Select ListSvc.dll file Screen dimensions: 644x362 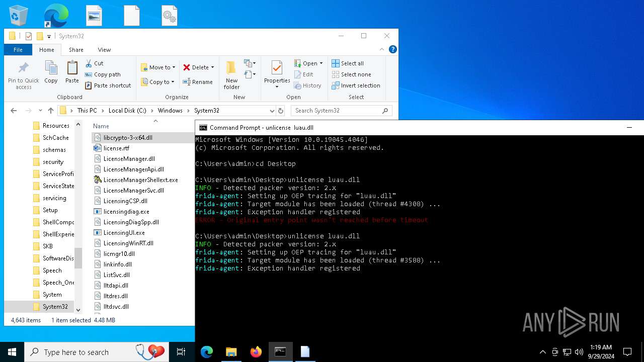click(116, 275)
